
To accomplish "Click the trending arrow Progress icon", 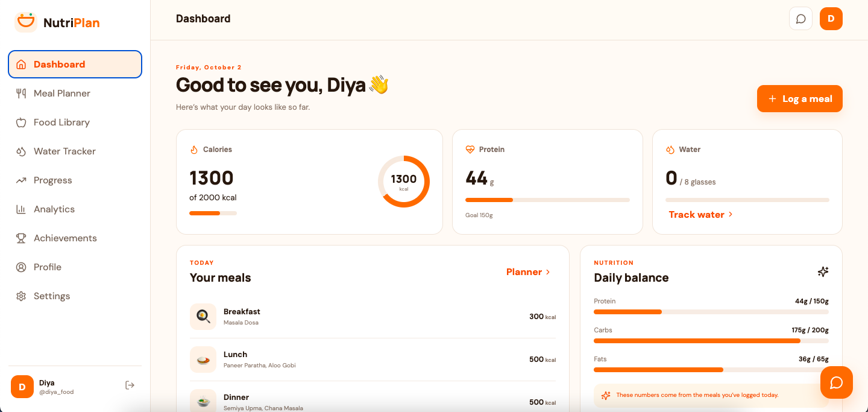I will [21, 180].
